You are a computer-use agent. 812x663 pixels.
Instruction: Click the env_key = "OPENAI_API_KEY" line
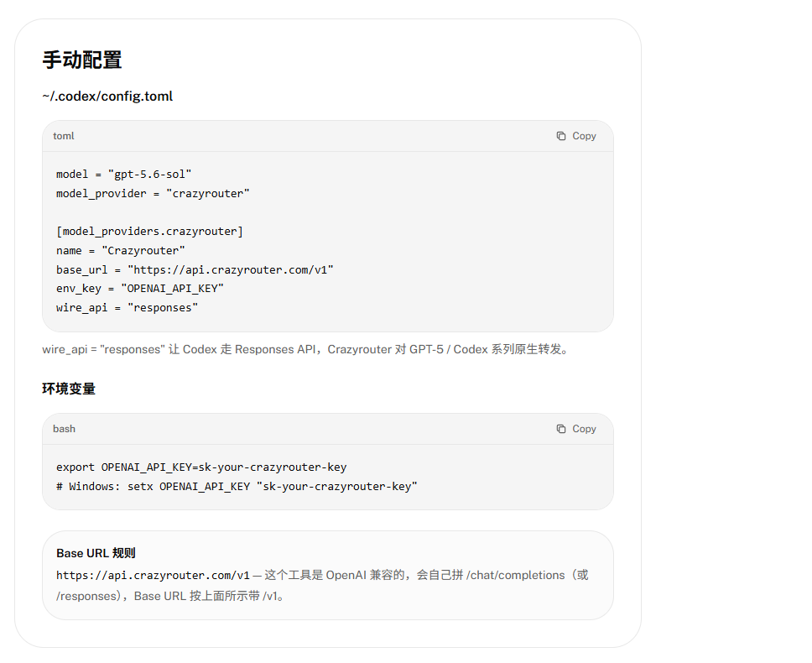(140, 289)
